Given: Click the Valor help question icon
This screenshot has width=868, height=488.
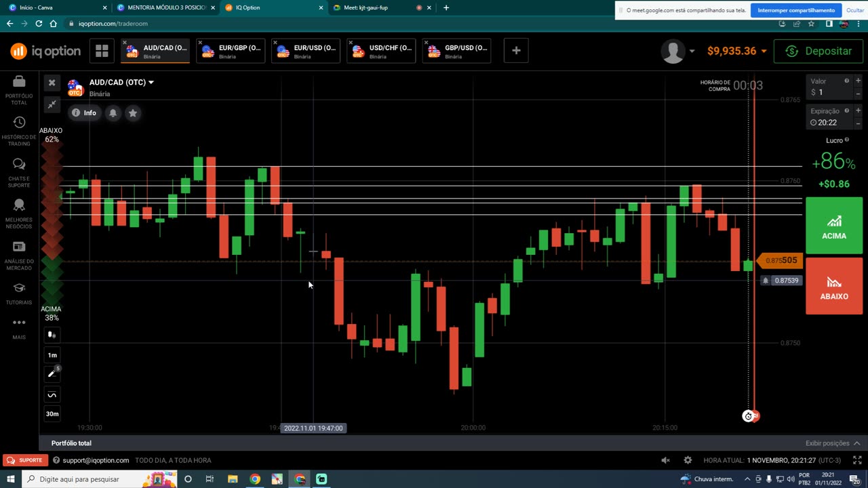Looking at the screenshot, I should 846,81.
